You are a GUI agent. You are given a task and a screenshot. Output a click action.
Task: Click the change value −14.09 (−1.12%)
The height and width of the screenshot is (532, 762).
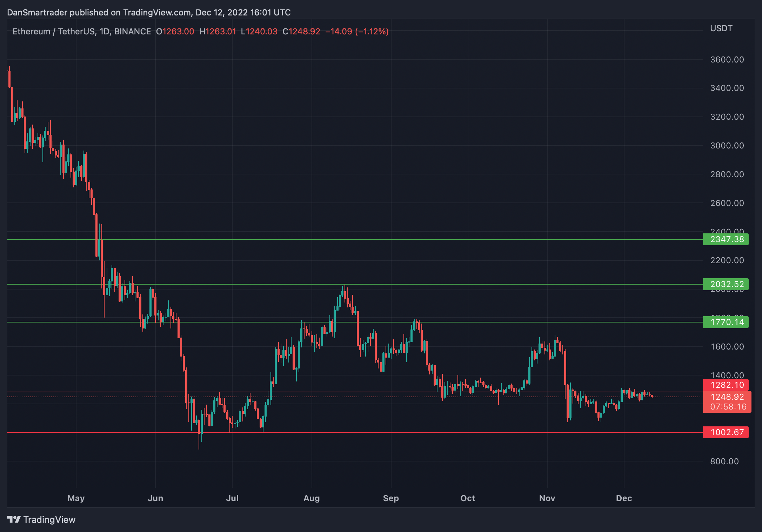357,32
